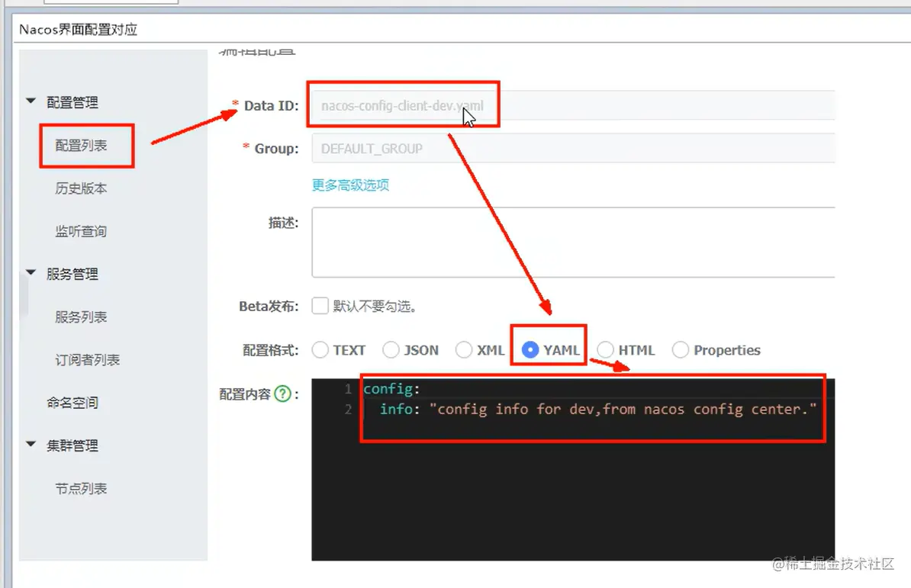This screenshot has height=588, width=911.
Task: Select HTML config format
Action: tap(605, 349)
